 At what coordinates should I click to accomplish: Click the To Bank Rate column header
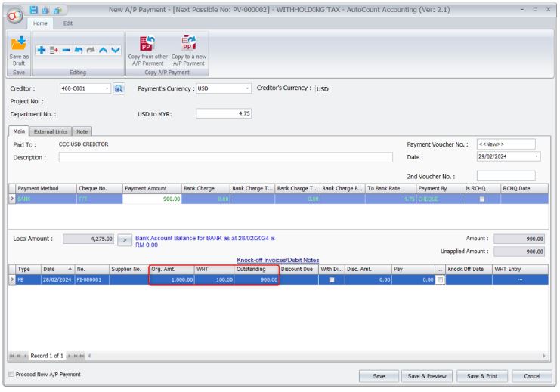pos(391,189)
